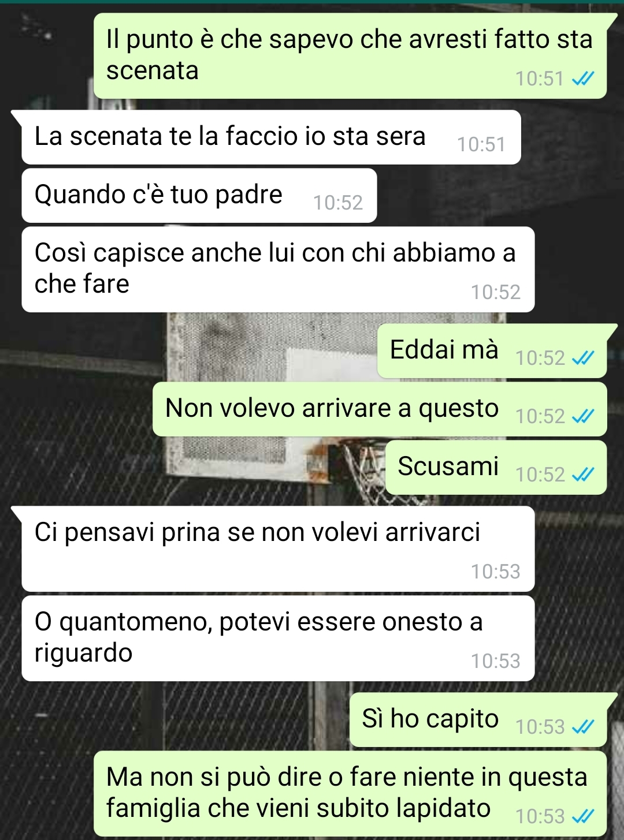The width and height of the screenshot is (624, 840).
Task: Click the 10:51 timestamp on 'La scenata' message
Action: (481, 144)
